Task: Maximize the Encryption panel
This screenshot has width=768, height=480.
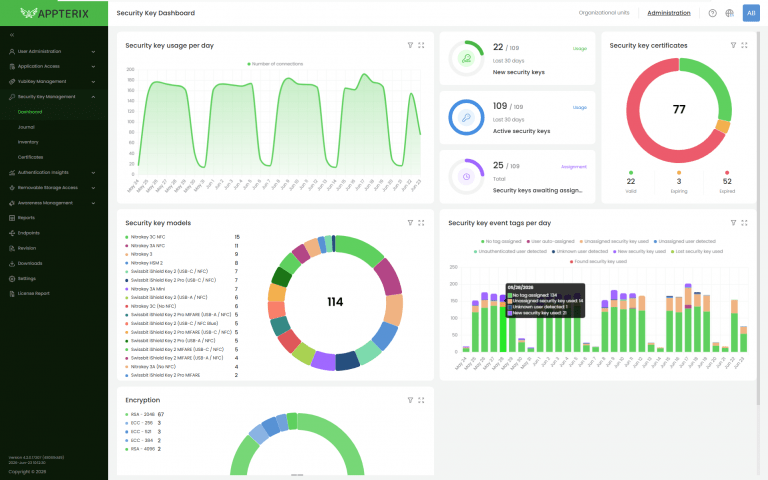Action: click(421, 400)
